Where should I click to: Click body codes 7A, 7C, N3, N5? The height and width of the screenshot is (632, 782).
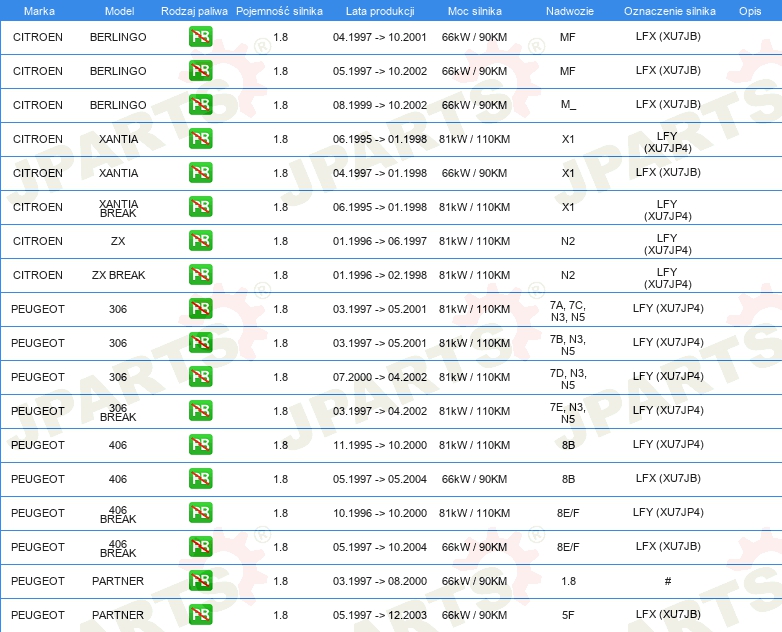(x=568, y=311)
